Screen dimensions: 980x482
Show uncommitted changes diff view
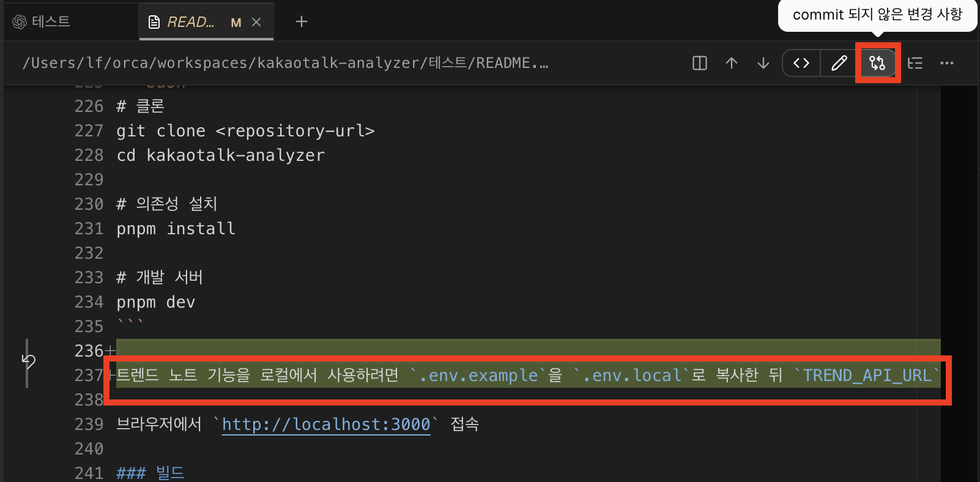point(877,63)
